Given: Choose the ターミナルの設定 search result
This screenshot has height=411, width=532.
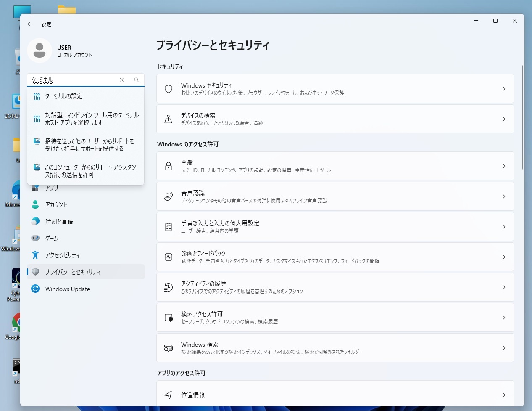Looking at the screenshot, I should (86, 96).
